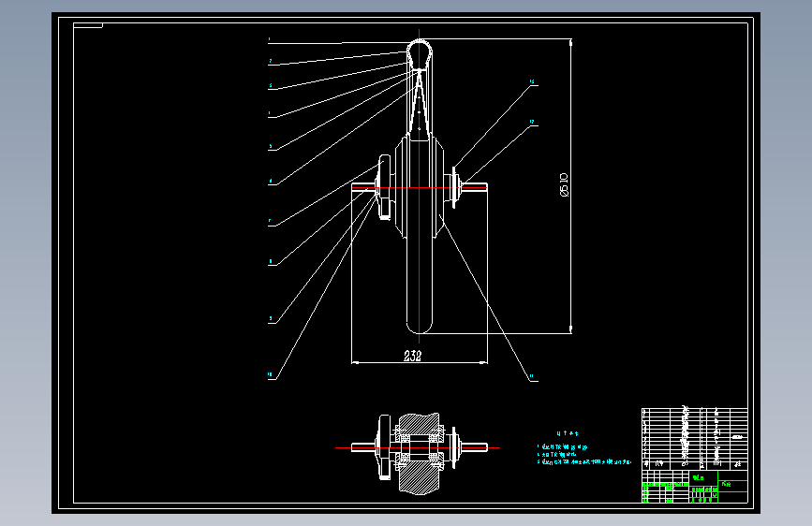
Task: Click the small empty label box at the drawing frame's corner
Action: pos(88,25)
